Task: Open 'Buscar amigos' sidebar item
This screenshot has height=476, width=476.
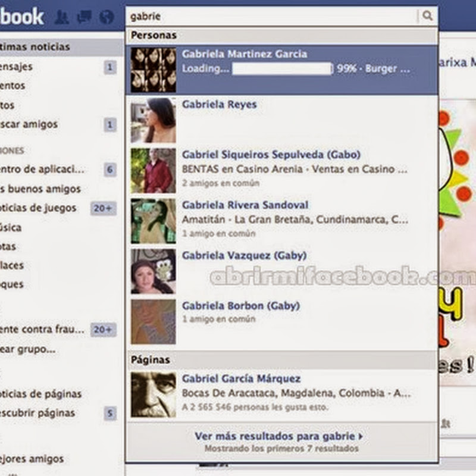Action: tap(29, 124)
